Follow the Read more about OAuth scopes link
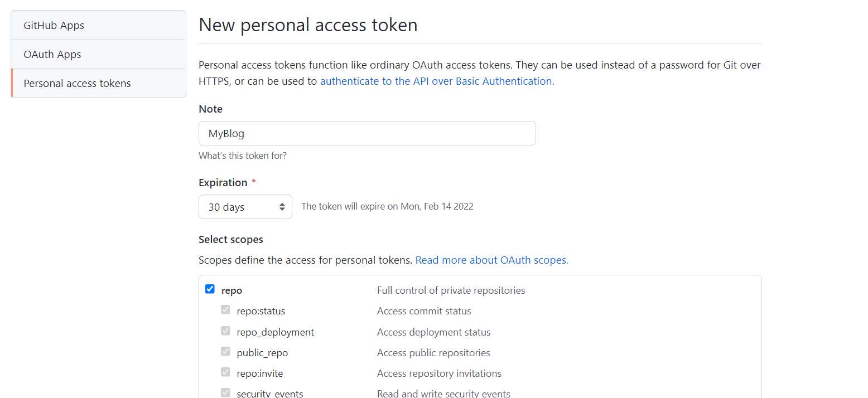 click(x=491, y=260)
